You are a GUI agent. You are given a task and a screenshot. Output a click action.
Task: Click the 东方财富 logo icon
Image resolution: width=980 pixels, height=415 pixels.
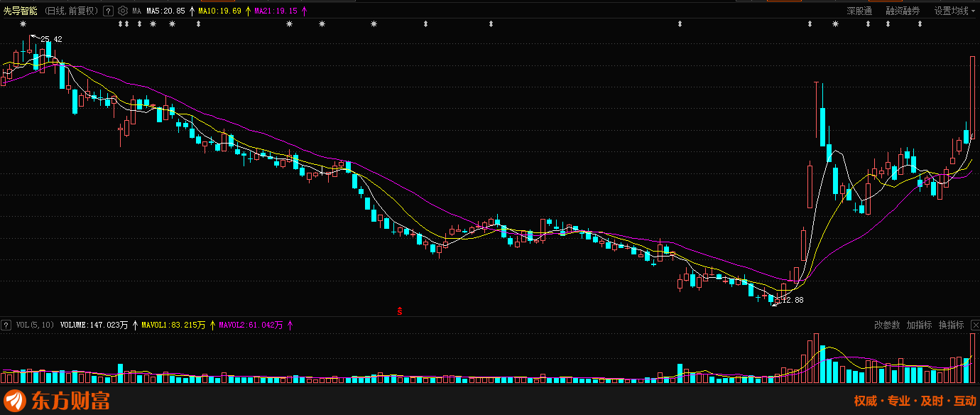point(15,401)
